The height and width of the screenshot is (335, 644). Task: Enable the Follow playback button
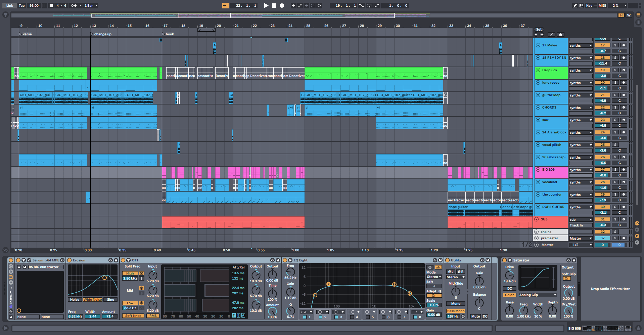coord(226,5)
